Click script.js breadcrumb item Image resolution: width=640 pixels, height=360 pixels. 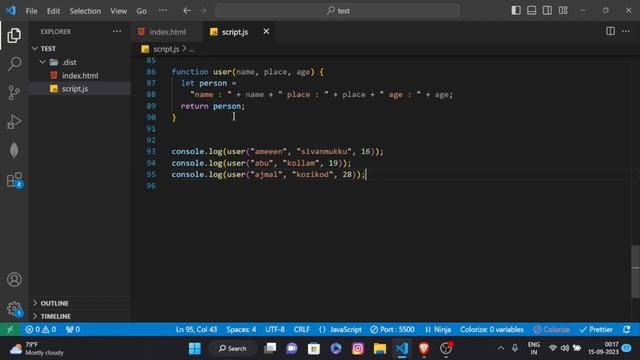pos(166,49)
